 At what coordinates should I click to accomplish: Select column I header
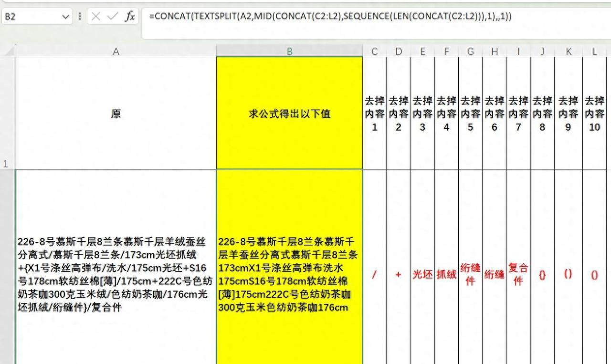[518, 51]
